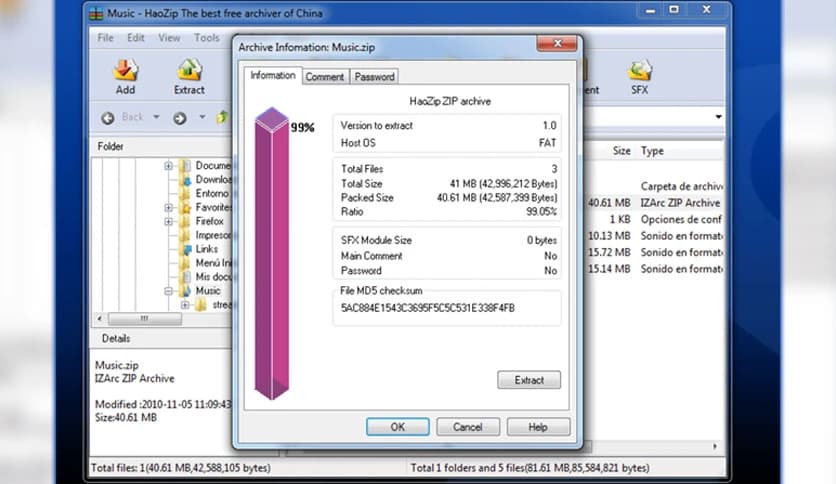Switch to the Comment tab
This screenshot has height=484, width=836.
[x=325, y=77]
